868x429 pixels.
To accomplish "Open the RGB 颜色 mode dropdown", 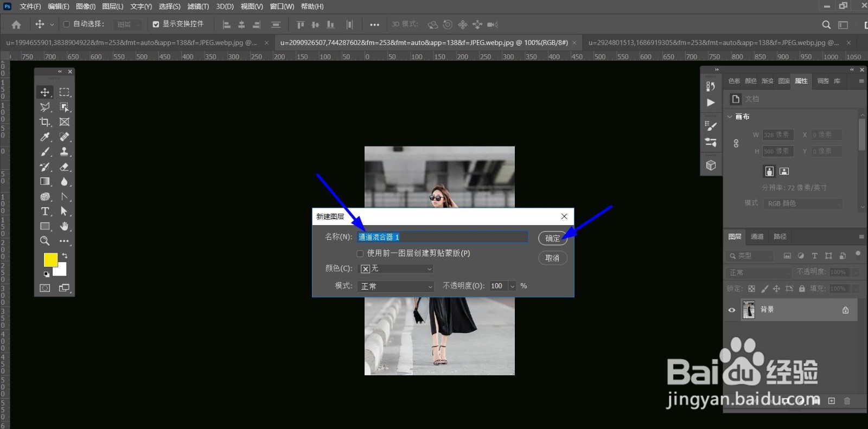I will click(x=803, y=203).
